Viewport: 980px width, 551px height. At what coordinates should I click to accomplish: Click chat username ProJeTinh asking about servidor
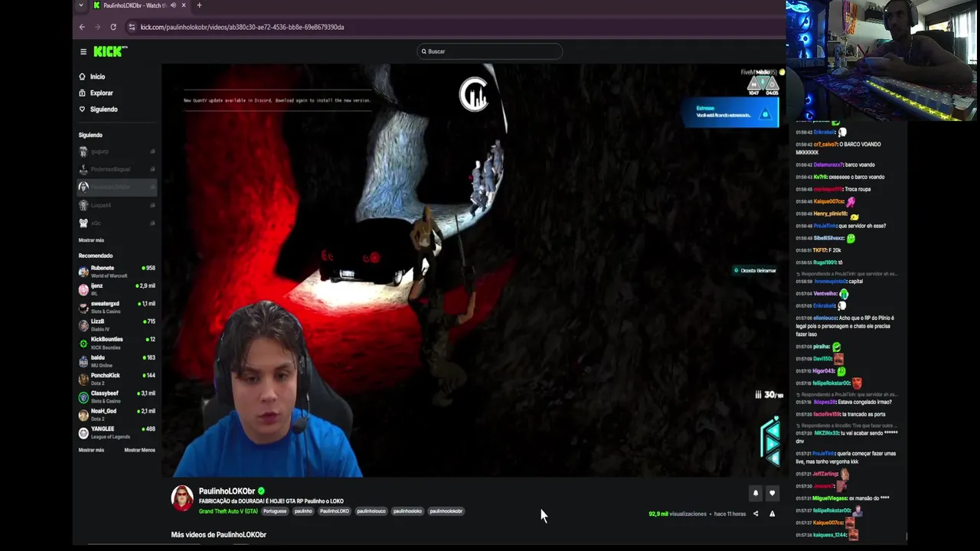pyautogui.click(x=825, y=226)
